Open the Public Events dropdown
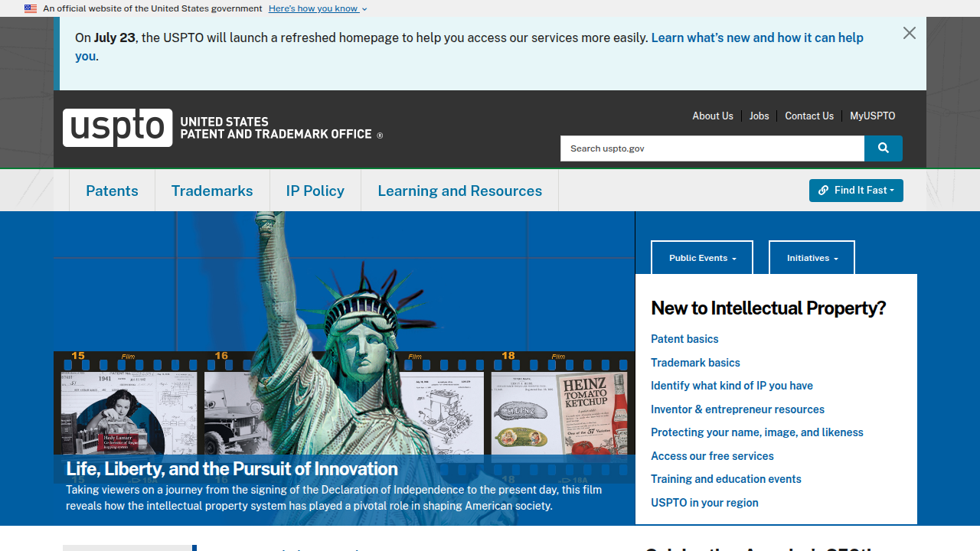980x551 pixels. [702, 258]
